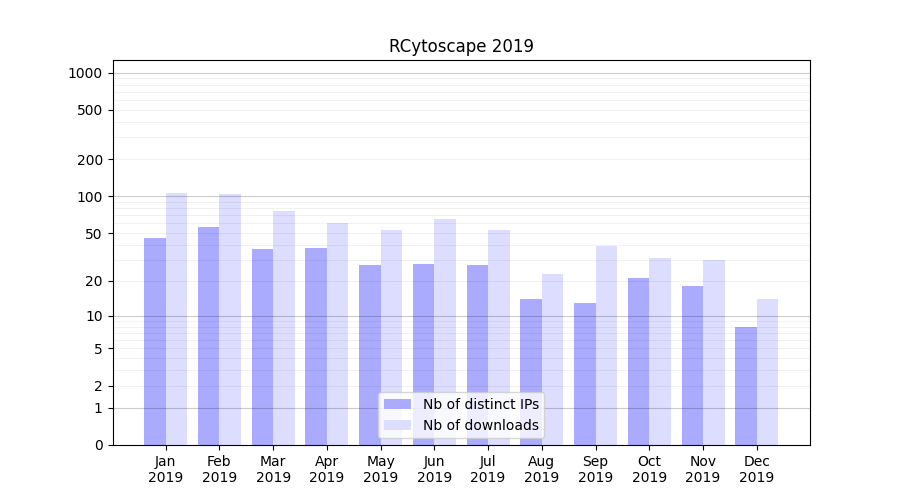Click the downloads legend color swatch
This screenshot has height=500, width=900.
(x=397, y=425)
